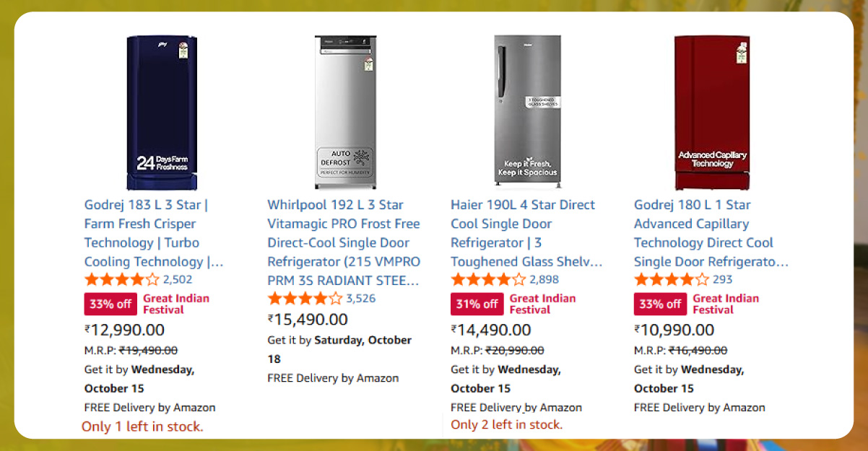Open the red Godrej 180 L refrigerator image
The width and height of the screenshot is (868, 451).
[711, 113]
